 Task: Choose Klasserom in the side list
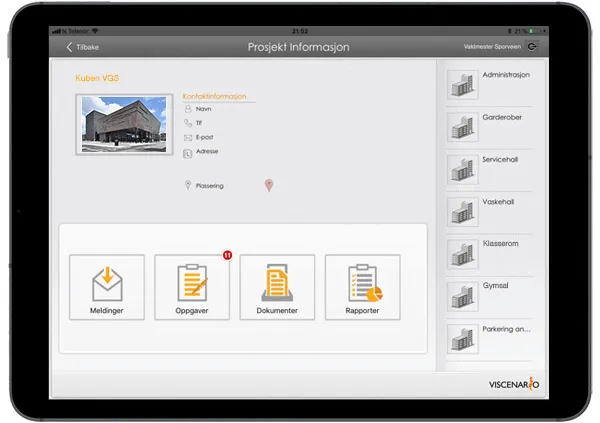pos(489,254)
